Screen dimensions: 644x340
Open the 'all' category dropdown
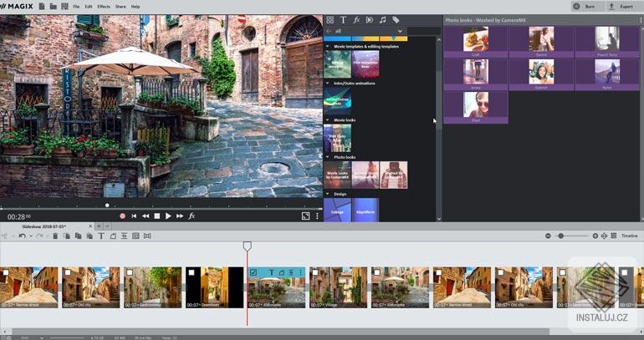(400, 31)
